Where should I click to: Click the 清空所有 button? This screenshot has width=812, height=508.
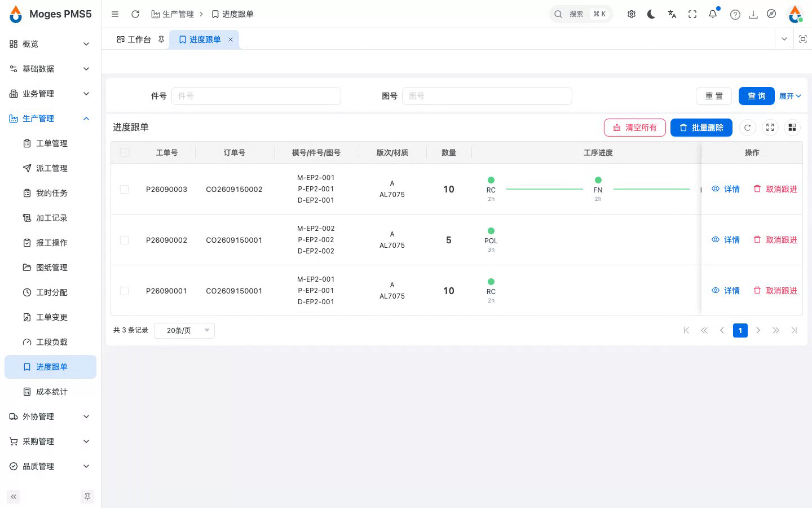pos(635,128)
